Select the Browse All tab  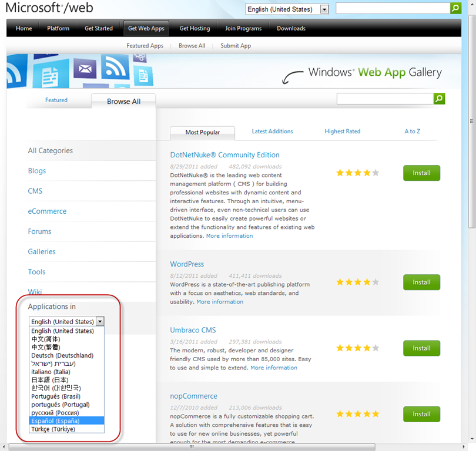coord(123,102)
